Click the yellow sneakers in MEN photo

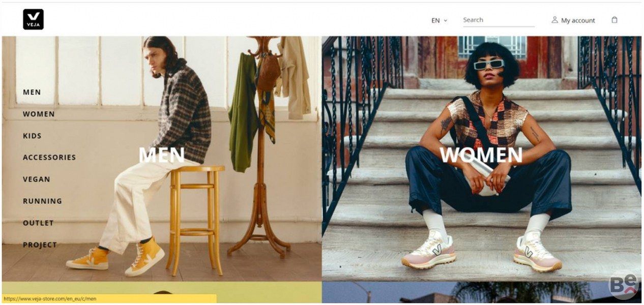click(x=116, y=257)
